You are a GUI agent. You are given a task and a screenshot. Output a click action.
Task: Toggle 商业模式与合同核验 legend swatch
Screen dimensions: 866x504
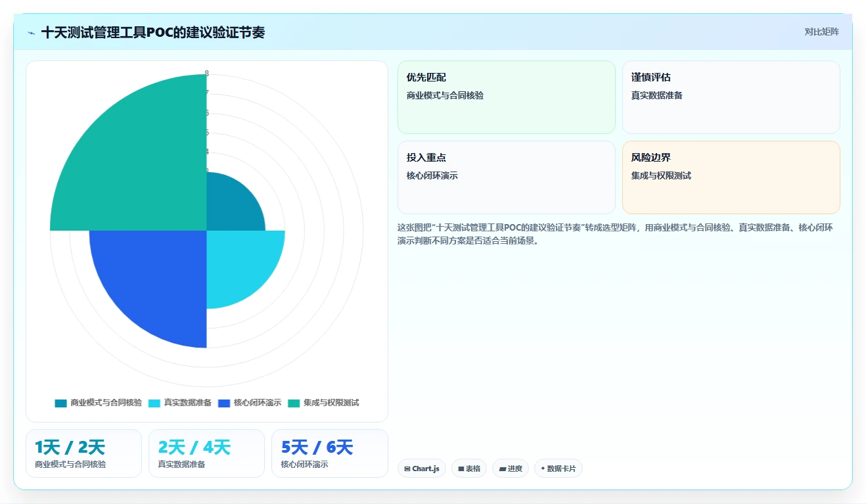point(61,403)
